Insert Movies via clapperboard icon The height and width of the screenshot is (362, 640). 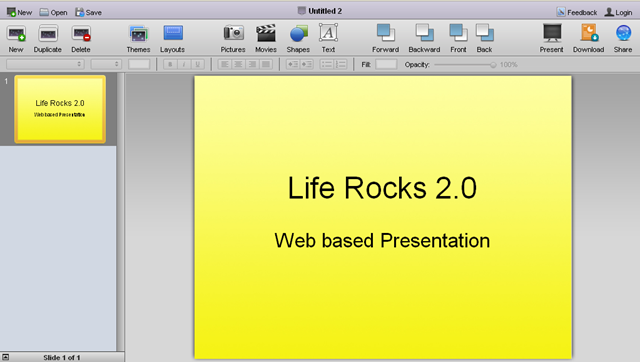coord(266,39)
